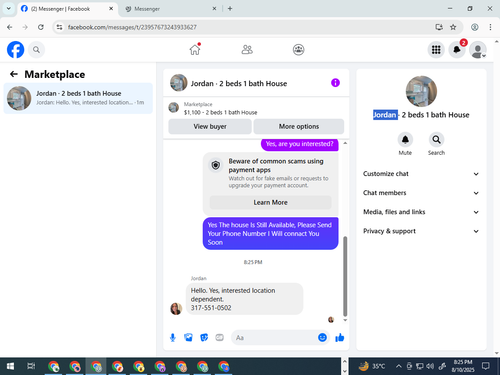
Task: Open the taskbar volume speaker icon
Action: (x=430, y=366)
